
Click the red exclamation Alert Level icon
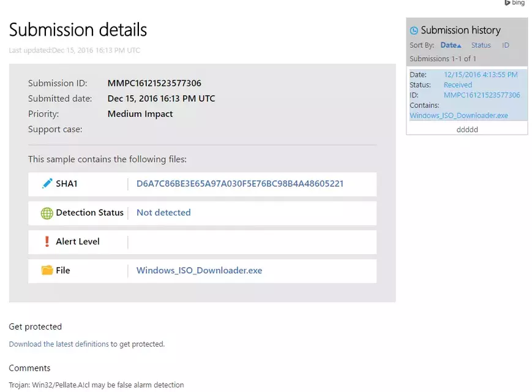click(x=47, y=241)
